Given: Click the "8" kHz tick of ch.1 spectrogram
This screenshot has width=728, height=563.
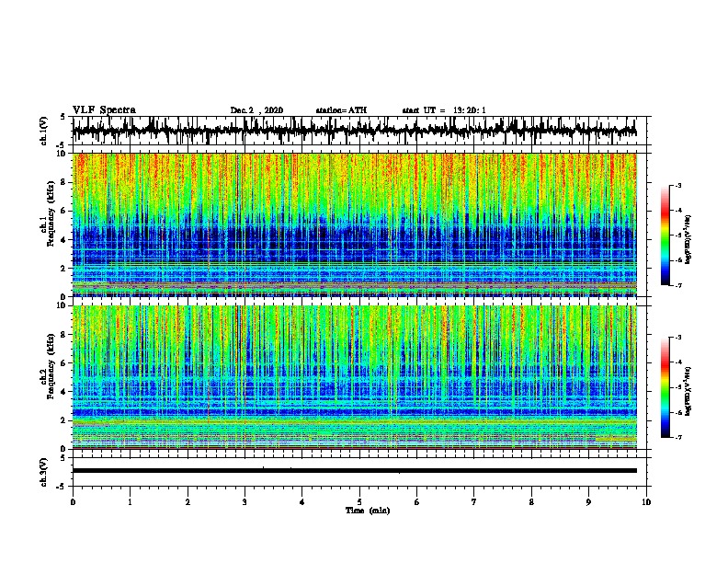Looking at the screenshot, I should [x=64, y=182].
